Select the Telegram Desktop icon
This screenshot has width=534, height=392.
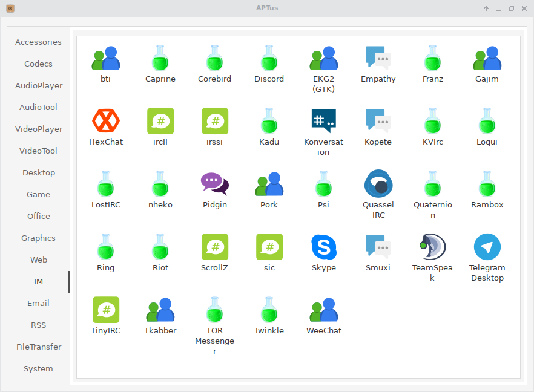[x=487, y=247]
